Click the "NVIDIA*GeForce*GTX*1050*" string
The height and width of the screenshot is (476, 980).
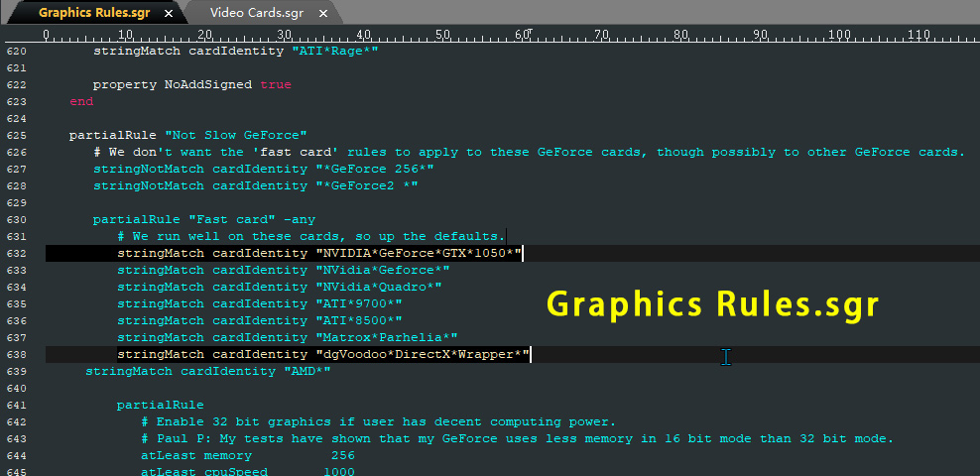click(x=419, y=253)
